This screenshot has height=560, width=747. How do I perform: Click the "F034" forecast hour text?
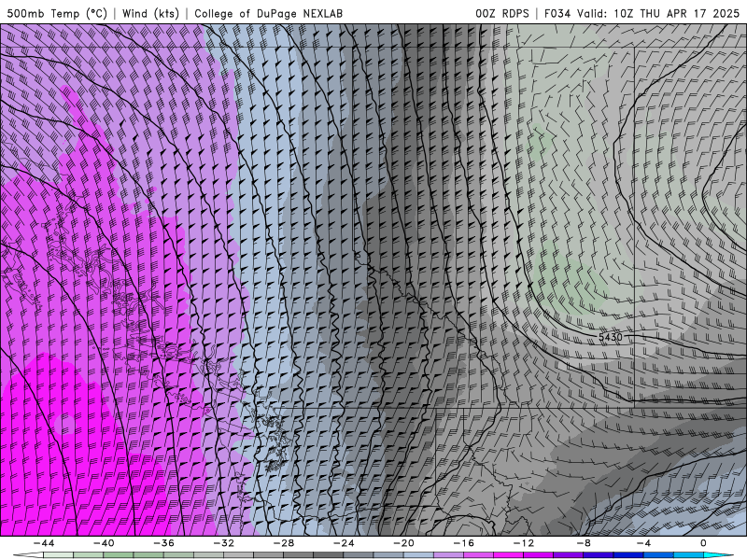[x=557, y=13]
